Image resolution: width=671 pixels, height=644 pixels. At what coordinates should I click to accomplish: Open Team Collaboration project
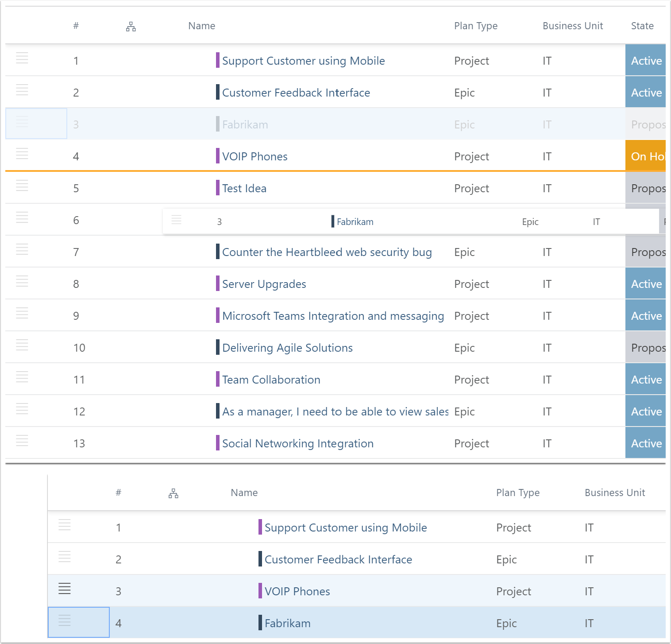coord(271,380)
